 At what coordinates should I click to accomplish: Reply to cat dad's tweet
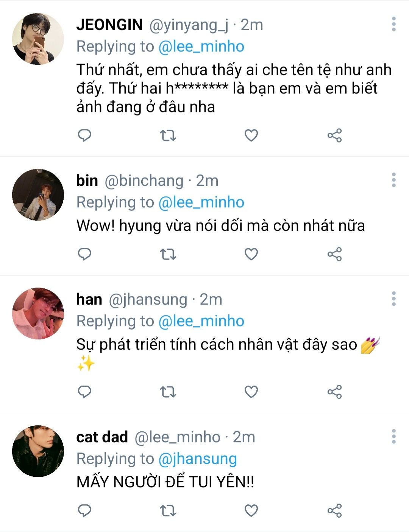pyautogui.click(x=84, y=510)
